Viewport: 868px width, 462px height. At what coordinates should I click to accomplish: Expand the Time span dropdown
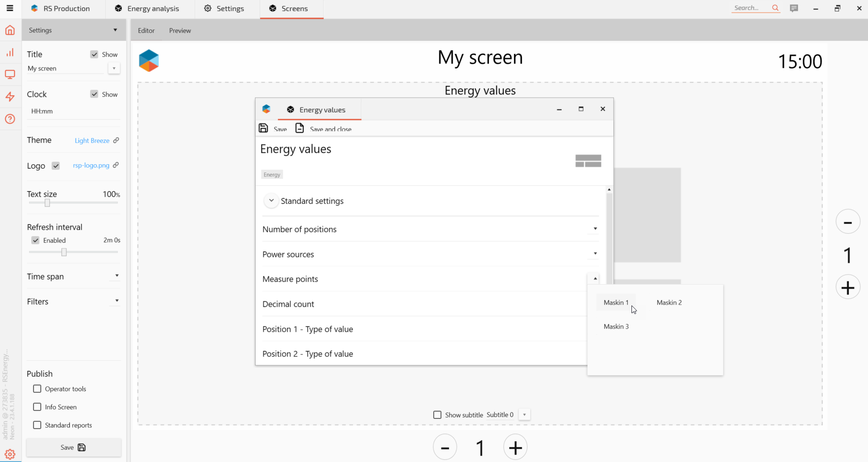click(x=117, y=276)
